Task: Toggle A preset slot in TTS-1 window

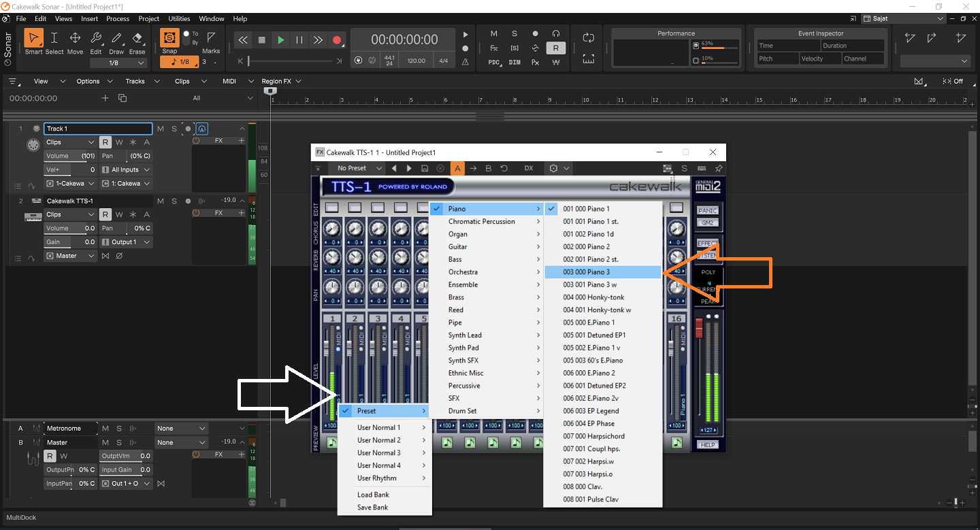Action: [x=458, y=168]
